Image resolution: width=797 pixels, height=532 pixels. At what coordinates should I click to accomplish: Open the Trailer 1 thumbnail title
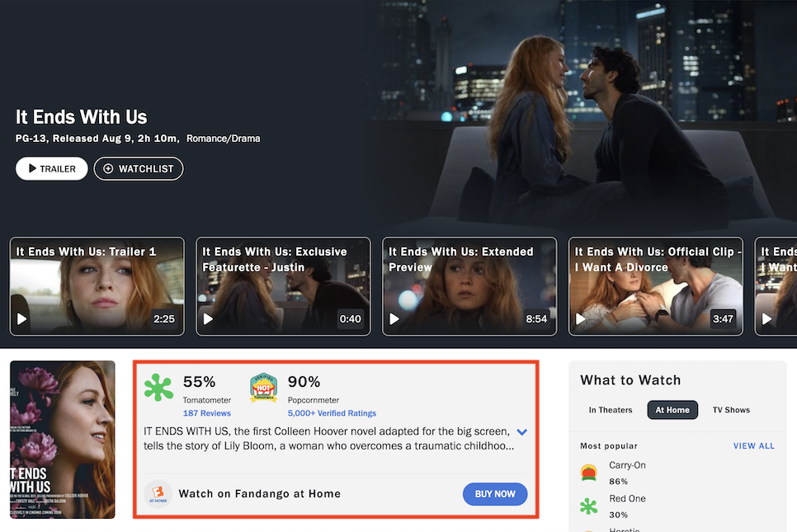(86, 252)
